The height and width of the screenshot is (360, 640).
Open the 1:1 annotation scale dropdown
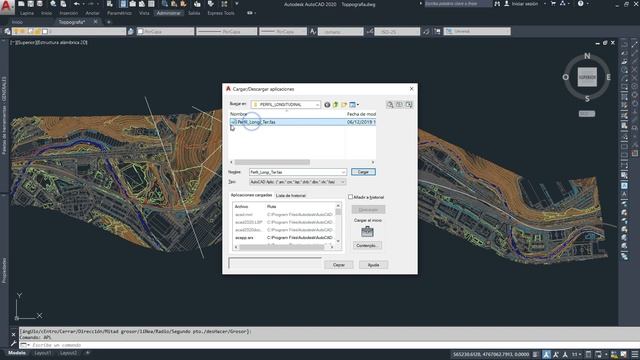pos(576,354)
